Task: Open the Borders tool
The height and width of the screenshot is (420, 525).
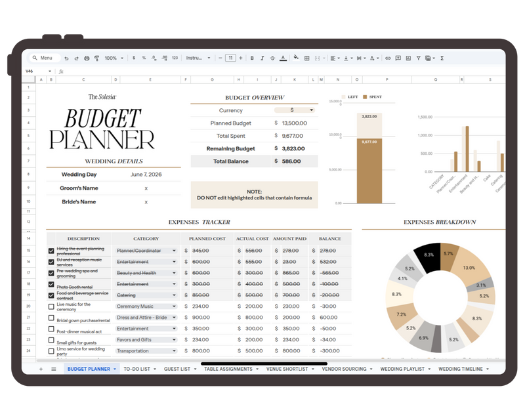Action: (306, 58)
